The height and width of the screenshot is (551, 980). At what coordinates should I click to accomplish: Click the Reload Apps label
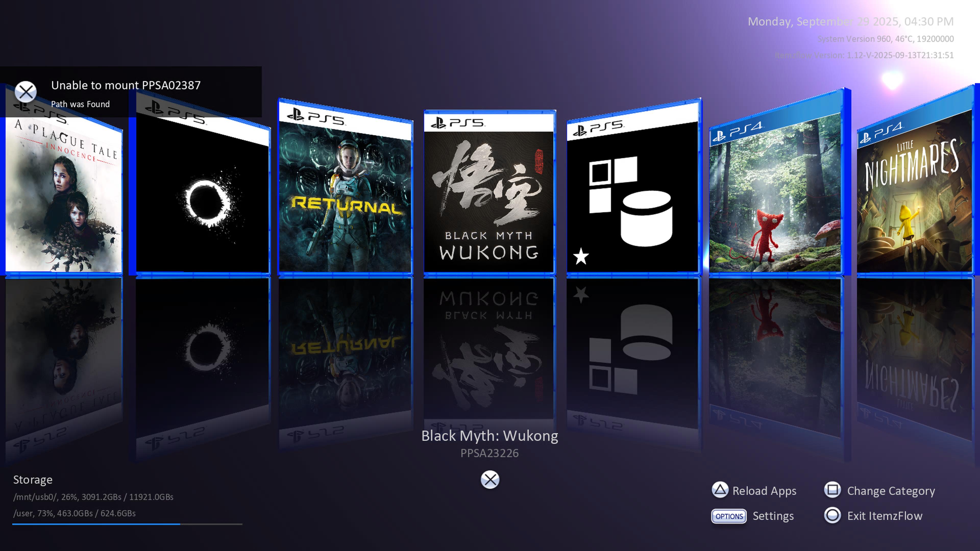764,491
